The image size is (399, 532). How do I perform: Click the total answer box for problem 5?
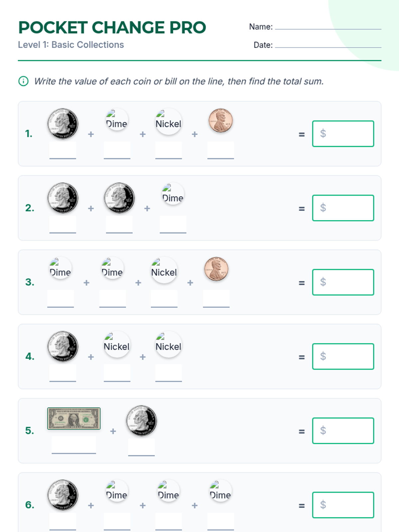(343, 431)
